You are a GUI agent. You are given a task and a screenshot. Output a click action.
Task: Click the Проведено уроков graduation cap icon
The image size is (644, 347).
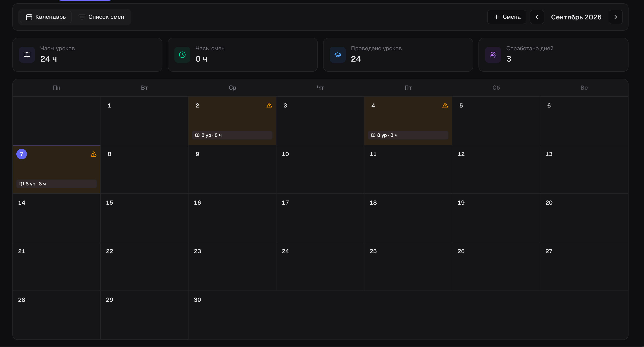338,55
